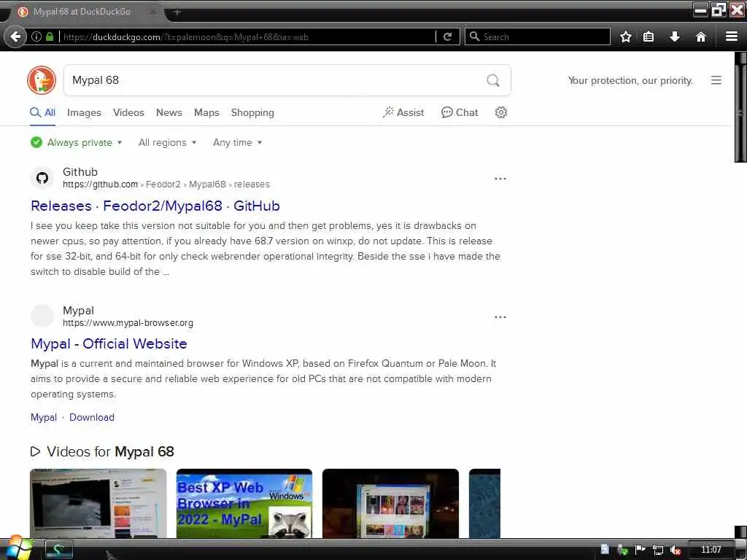Click DuckDuckGo duck logo
Image resolution: width=747 pixels, height=560 pixels.
pyautogui.click(x=42, y=80)
